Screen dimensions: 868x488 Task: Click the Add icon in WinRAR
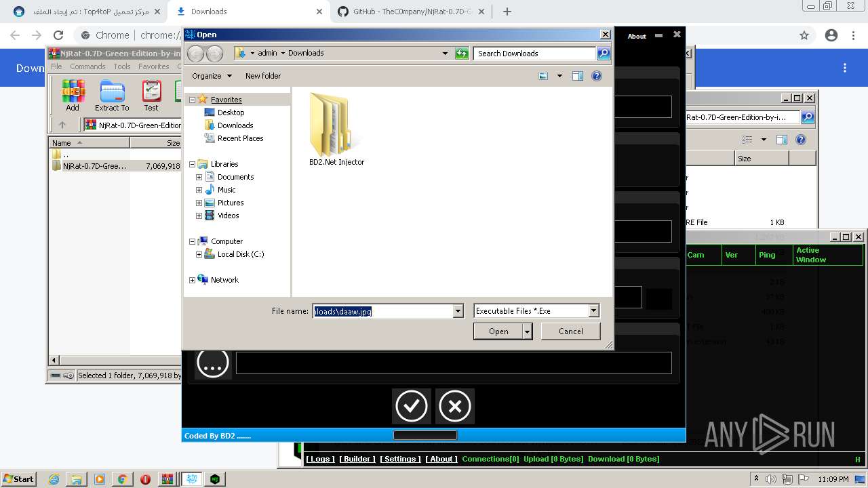73,96
